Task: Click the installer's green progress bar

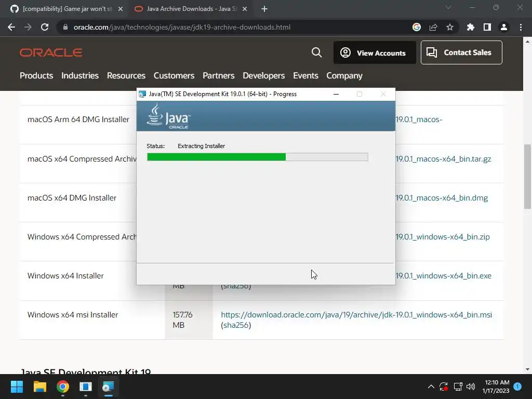Action: coord(217,157)
